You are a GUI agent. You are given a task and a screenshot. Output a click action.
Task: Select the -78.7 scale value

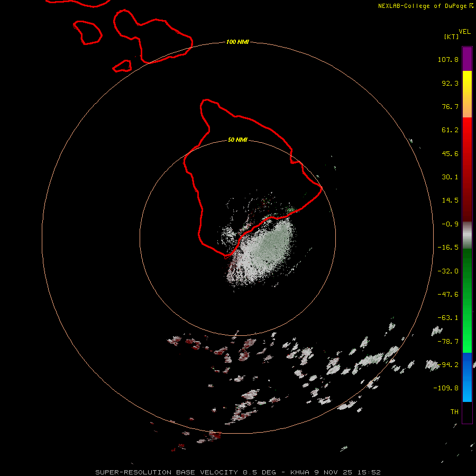[448, 342]
